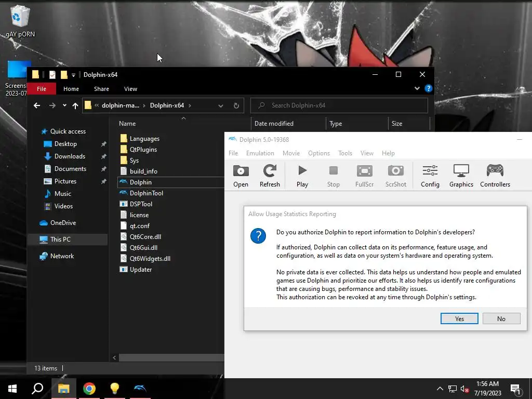Click the Stop icon in Dolphin toolbar

pyautogui.click(x=333, y=176)
